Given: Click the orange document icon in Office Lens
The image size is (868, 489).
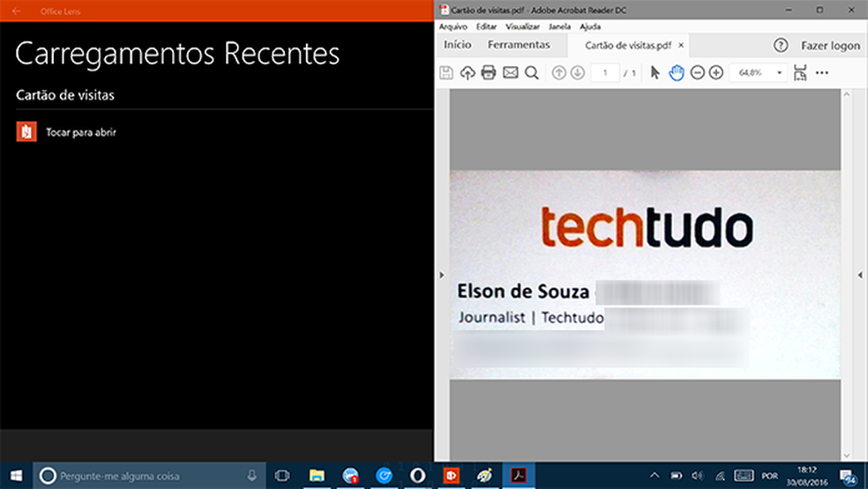Looking at the screenshot, I should point(26,132).
